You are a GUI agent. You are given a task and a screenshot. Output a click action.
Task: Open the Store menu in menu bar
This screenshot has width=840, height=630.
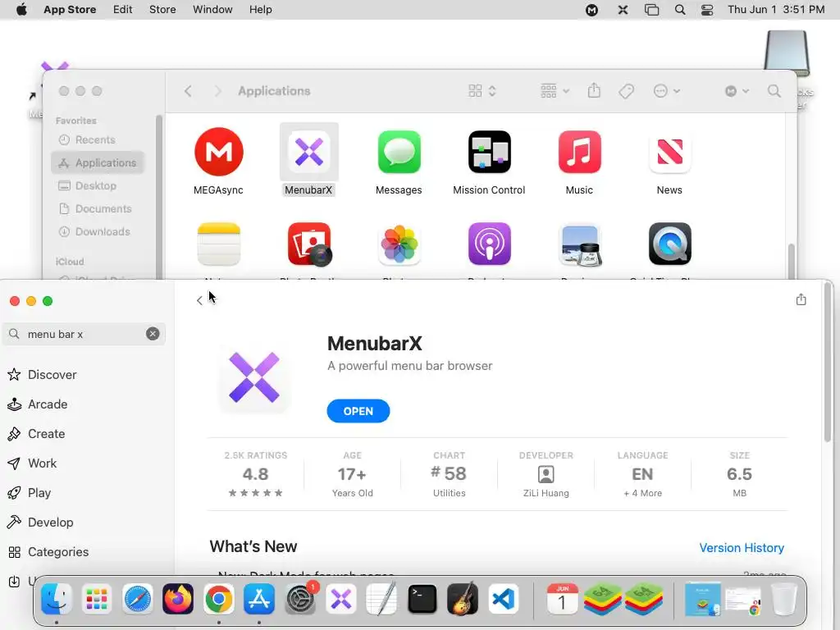(x=162, y=10)
